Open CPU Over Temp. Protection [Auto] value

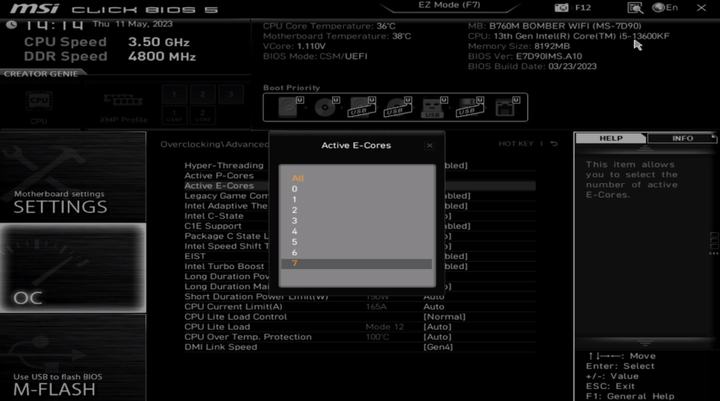click(437, 337)
